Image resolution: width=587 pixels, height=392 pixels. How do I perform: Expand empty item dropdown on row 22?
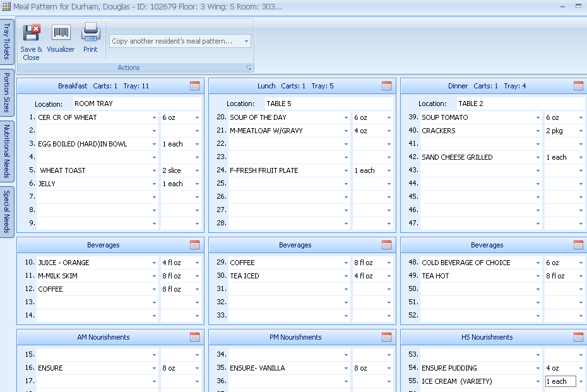coord(346,144)
